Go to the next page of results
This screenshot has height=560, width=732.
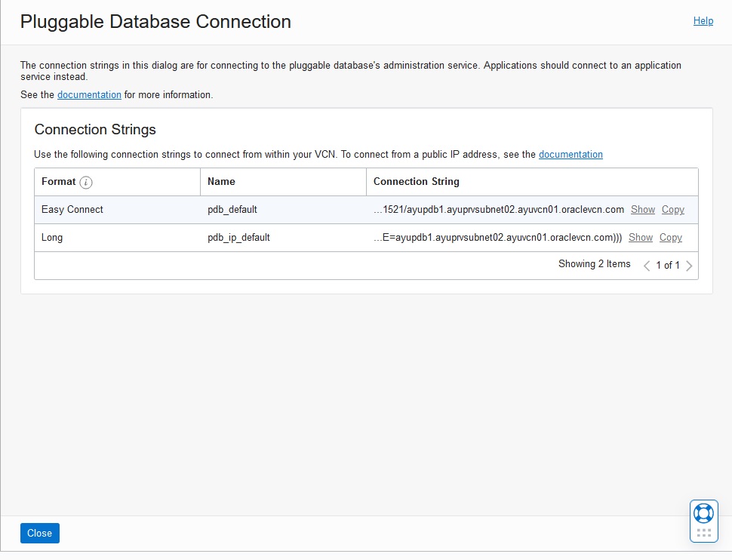point(689,266)
